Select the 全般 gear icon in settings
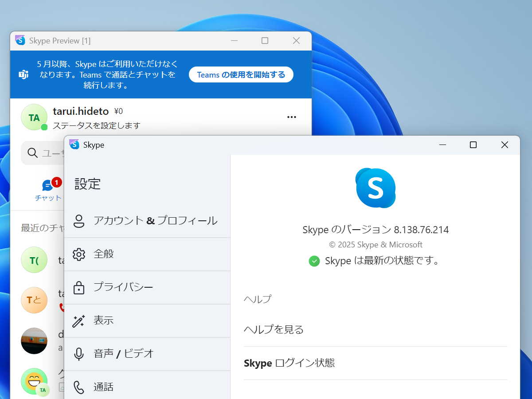Screen dimensions: 532x399 tap(79, 254)
